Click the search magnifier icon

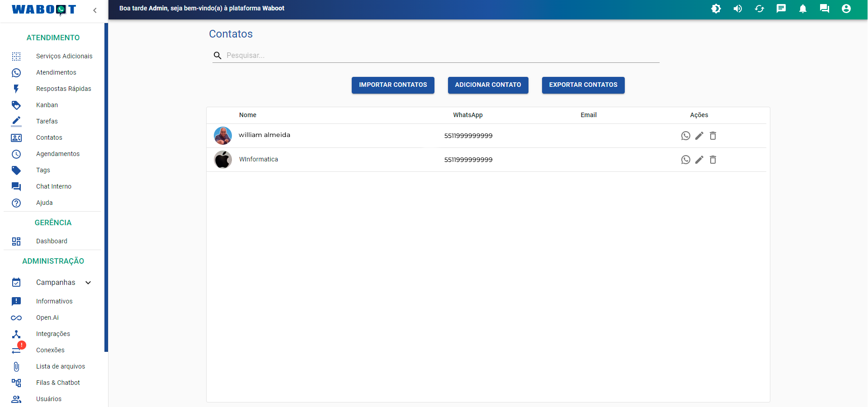pyautogui.click(x=217, y=55)
